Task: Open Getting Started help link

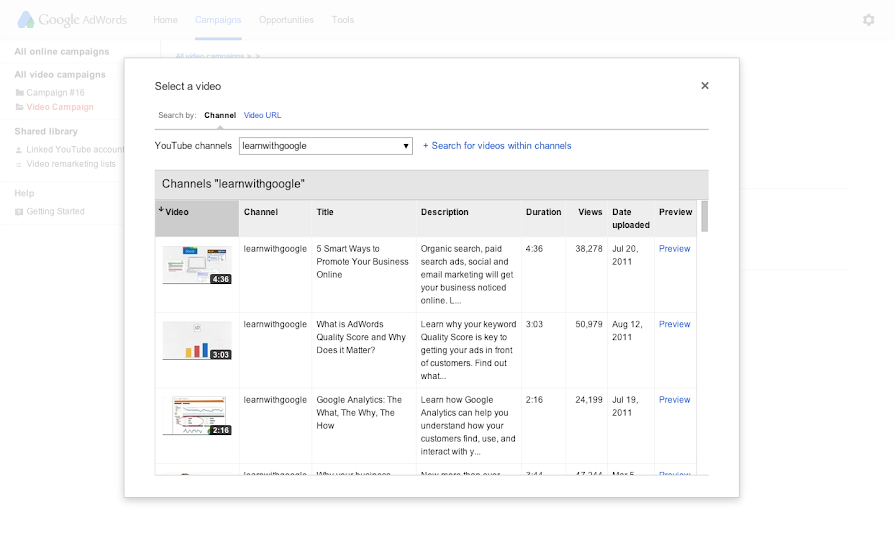Action: [x=55, y=211]
